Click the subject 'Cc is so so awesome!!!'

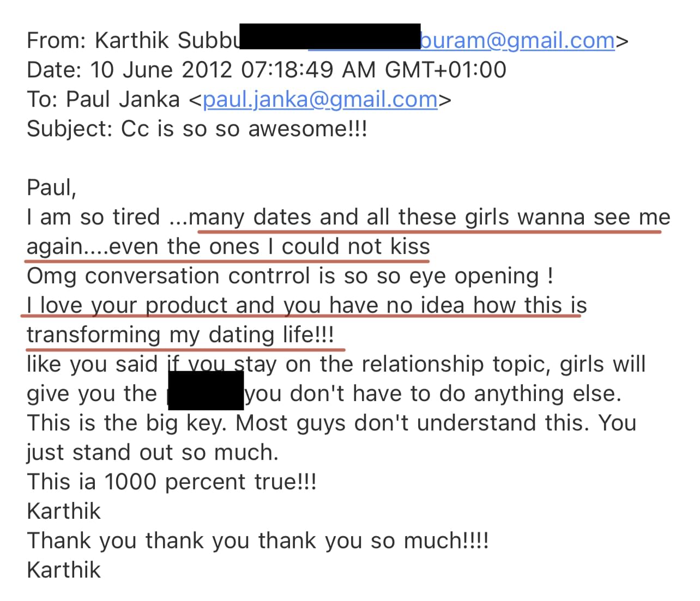tap(244, 129)
